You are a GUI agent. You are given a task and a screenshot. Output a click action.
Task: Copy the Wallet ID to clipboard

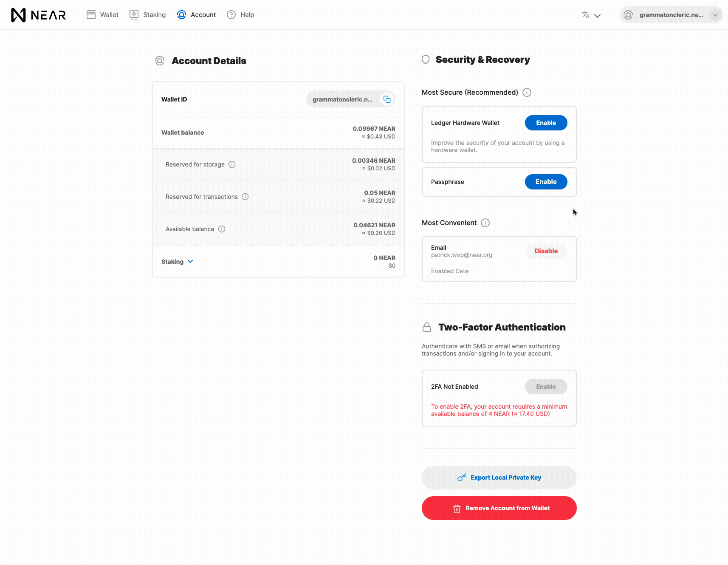click(387, 99)
